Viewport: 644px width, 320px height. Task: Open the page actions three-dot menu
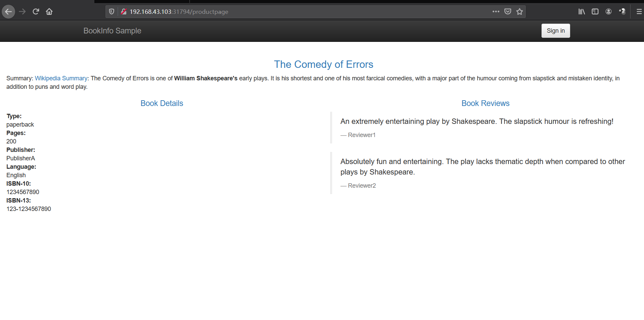click(496, 11)
